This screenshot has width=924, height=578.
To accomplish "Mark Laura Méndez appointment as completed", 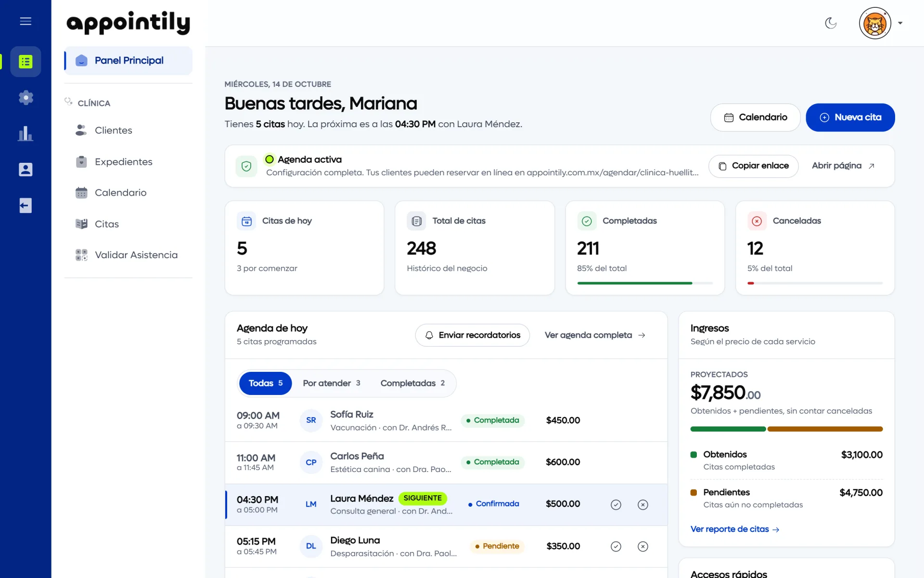I will tap(616, 504).
